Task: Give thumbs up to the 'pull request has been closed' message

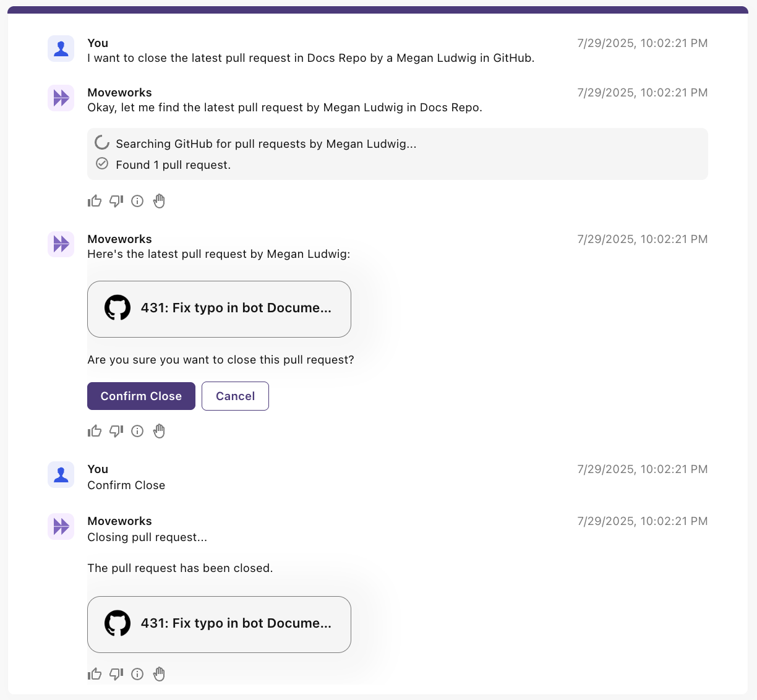Action: (x=95, y=674)
